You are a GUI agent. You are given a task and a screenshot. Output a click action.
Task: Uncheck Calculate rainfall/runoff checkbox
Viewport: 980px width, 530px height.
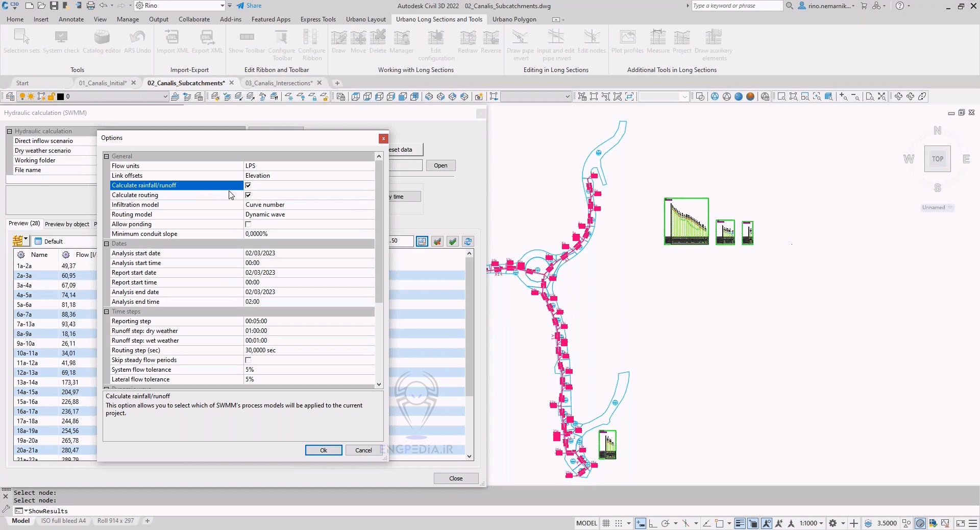click(248, 185)
